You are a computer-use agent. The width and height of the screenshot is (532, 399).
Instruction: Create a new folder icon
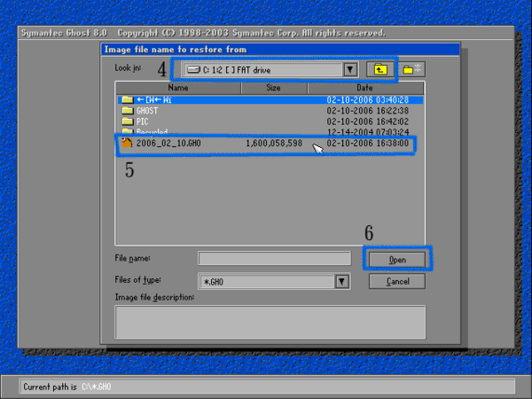tap(411, 69)
